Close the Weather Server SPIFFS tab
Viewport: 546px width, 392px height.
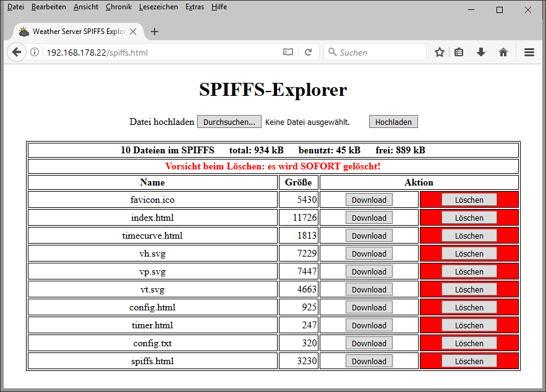pos(134,32)
